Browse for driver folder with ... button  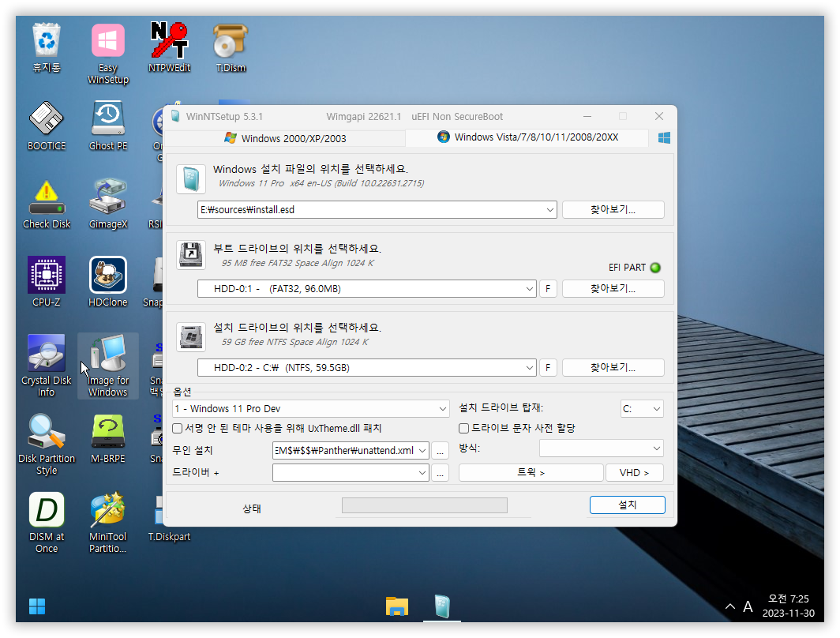(x=440, y=472)
